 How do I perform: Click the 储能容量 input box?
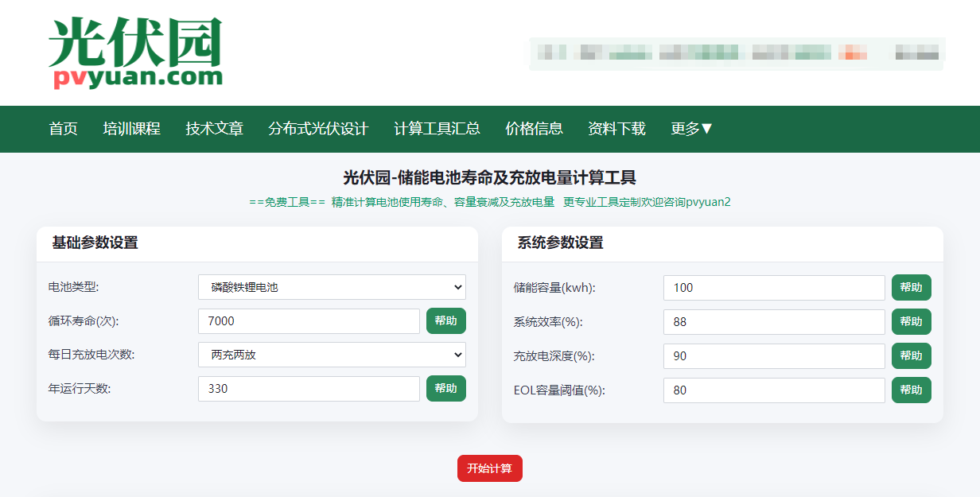(x=774, y=288)
